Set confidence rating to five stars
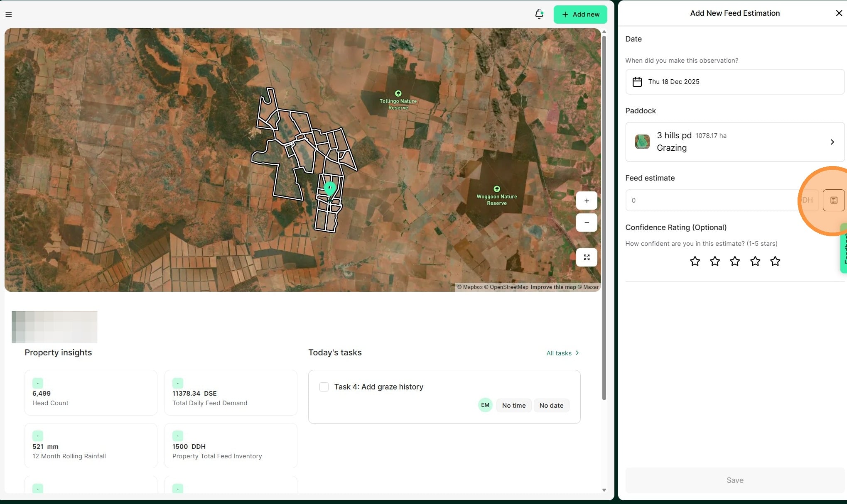 tap(775, 261)
